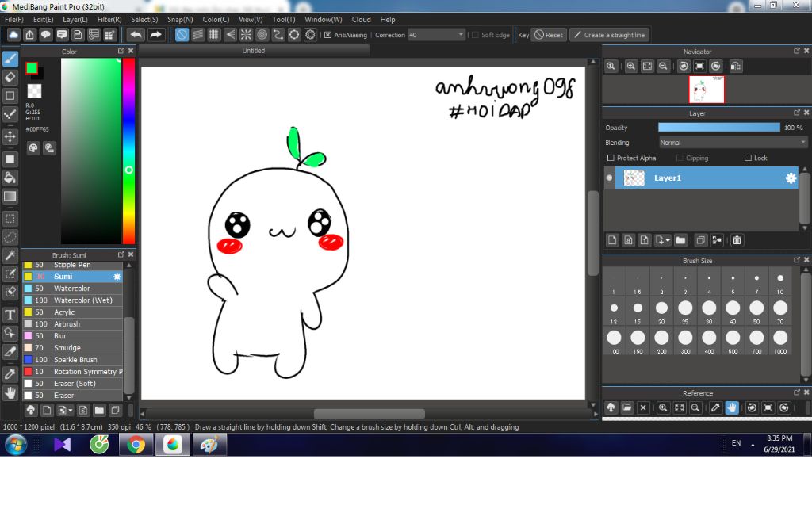Add a new layer folder

click(x=680, y=240)
